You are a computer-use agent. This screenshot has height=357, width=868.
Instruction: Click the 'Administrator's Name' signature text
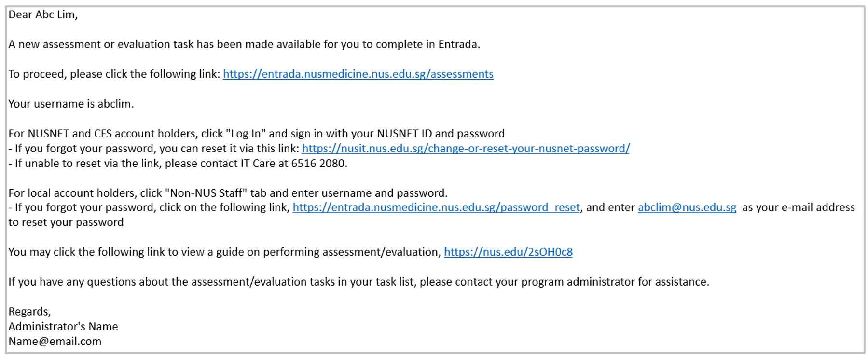(x=63, y=326)
